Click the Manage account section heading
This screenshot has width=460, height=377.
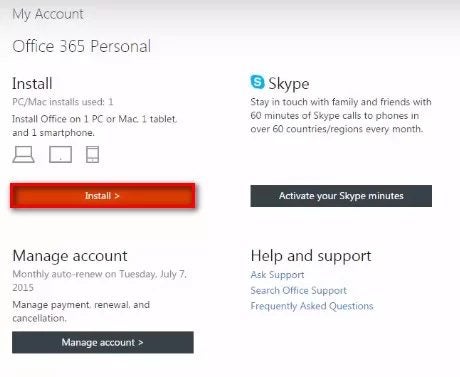70,256
